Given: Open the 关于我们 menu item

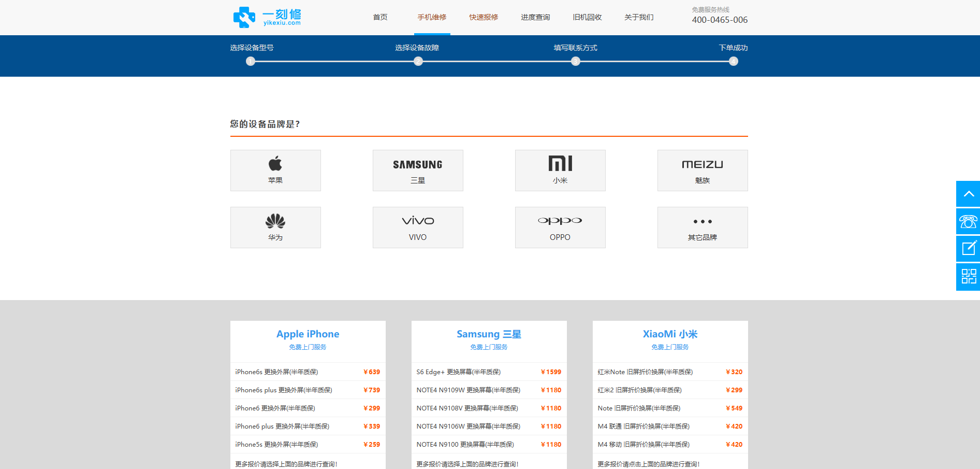Looking at the screenshot, I should (638, 17).
